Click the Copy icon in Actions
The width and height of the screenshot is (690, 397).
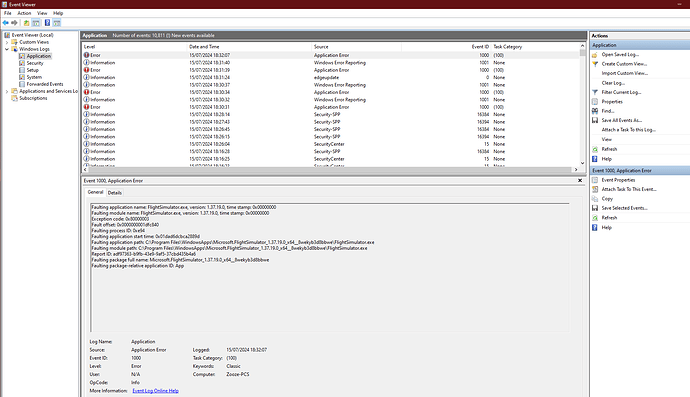(x=595, y=199)
